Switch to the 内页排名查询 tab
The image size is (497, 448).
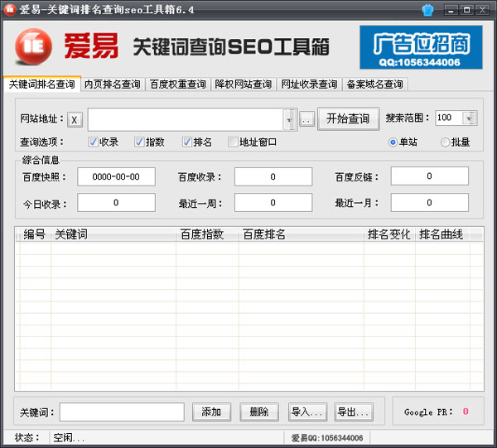click(113, 84)
